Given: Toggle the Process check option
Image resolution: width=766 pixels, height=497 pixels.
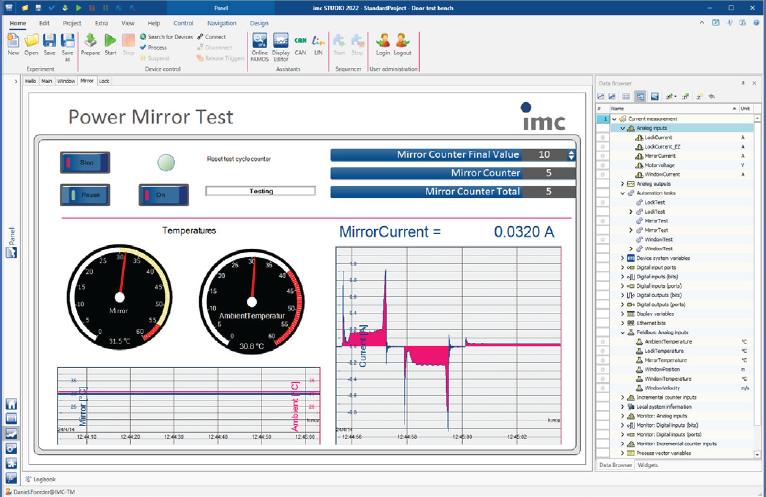Looking at the screenshot, I should pos(153,47).
